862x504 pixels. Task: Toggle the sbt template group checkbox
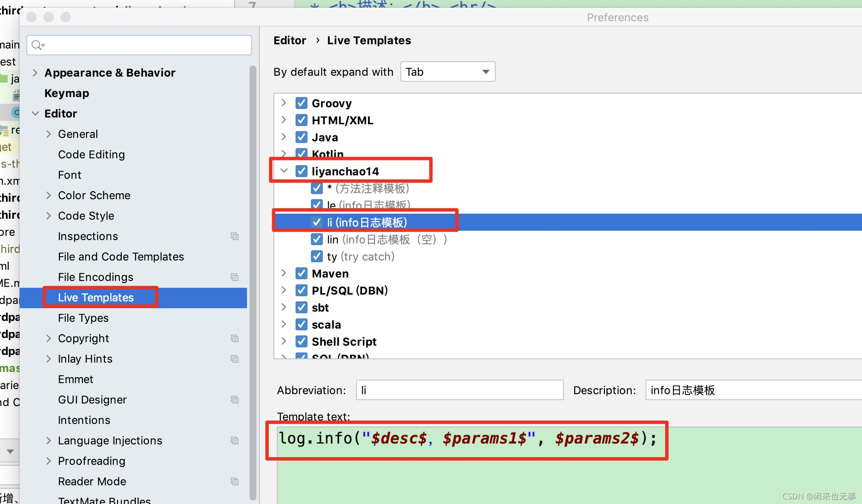click(302, 307)
